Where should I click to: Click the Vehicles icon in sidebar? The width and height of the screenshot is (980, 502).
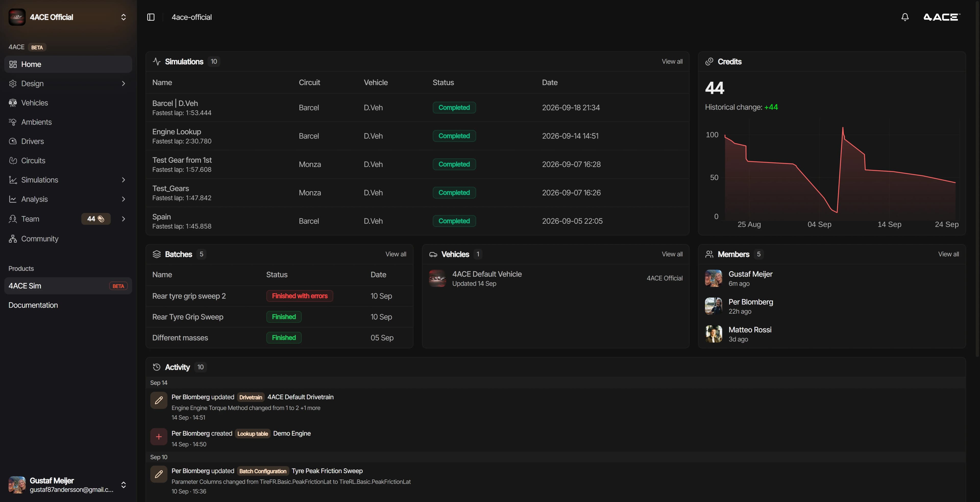click(13, 103)
